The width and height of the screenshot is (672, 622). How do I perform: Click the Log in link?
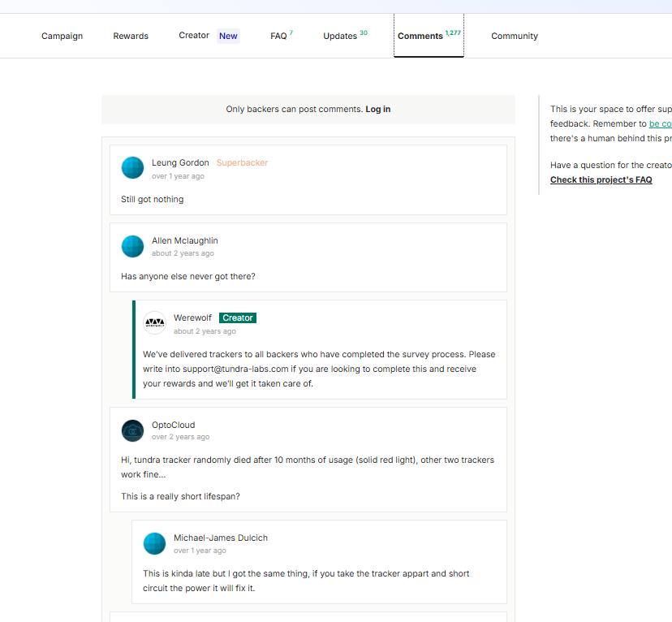(x=378, y=110)
